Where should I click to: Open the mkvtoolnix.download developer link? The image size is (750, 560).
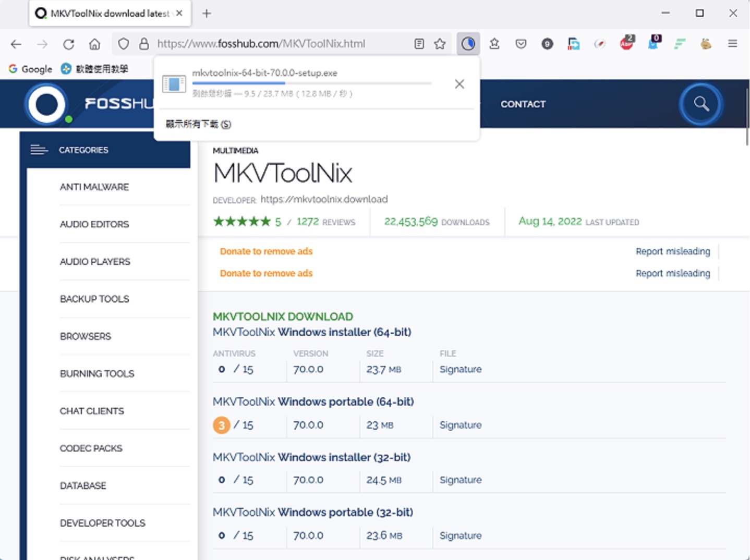[x=324, y=199]
